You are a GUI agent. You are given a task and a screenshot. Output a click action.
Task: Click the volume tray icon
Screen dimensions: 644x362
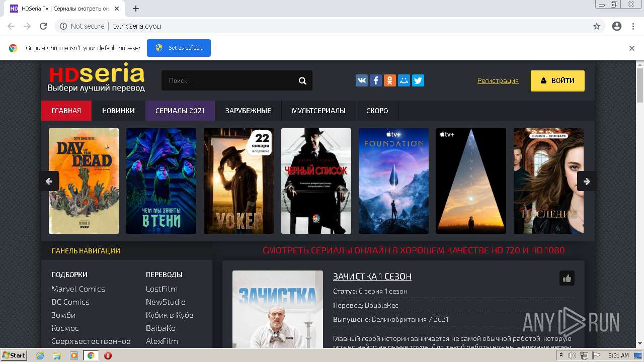tap(572, 355)
